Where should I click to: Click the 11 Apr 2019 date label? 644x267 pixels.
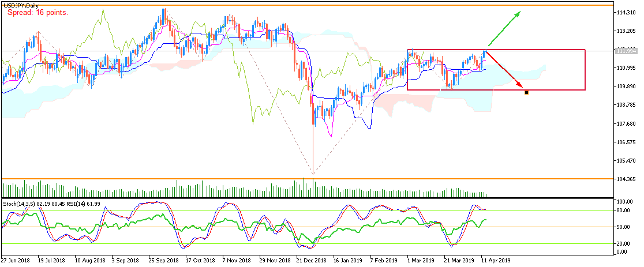(x=495, y=261)
